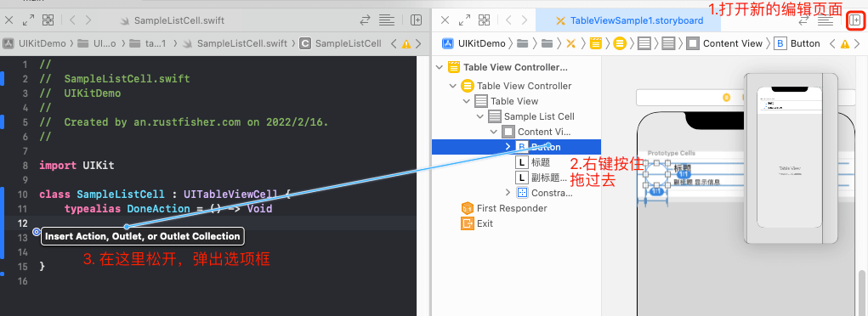Click the Add Editor button in the right pane
Viewport: 868px width, 316px height.
[x=855, y=21]
